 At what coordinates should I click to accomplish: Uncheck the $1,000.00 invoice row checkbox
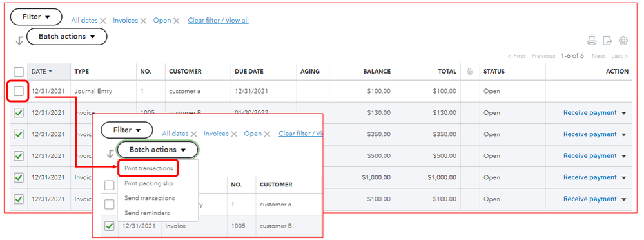(x=19, y=177)
